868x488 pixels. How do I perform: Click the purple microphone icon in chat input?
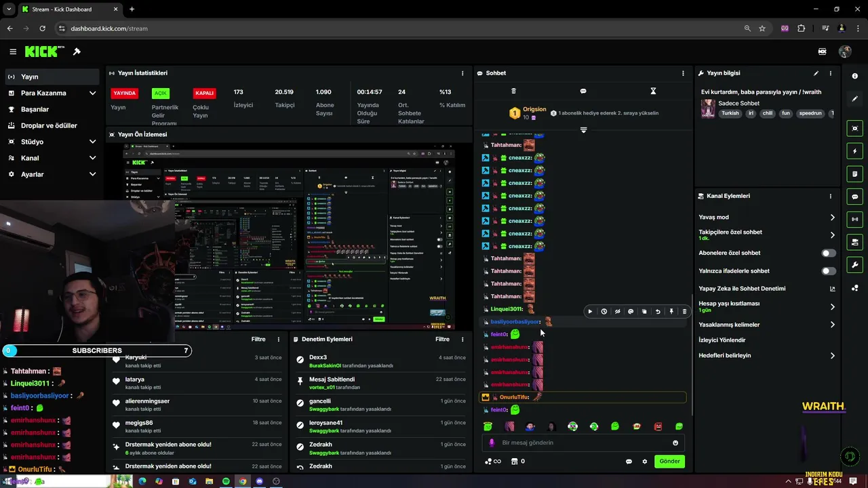tap(492, 443)
